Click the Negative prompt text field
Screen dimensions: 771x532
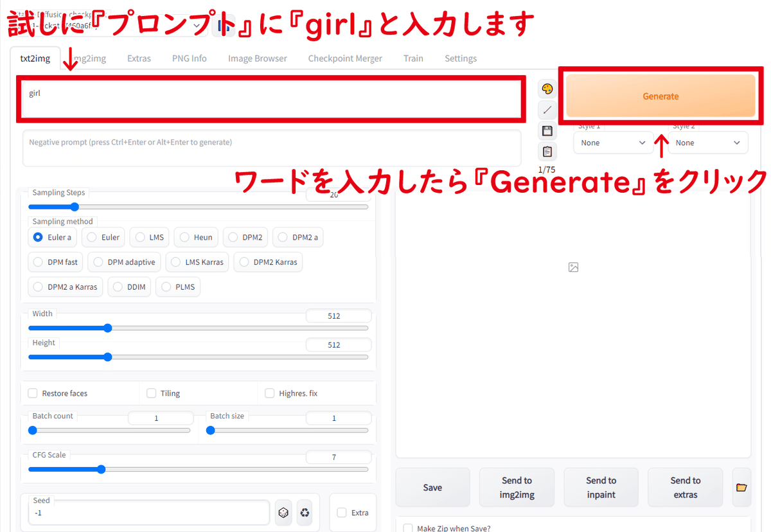[272, 148]
